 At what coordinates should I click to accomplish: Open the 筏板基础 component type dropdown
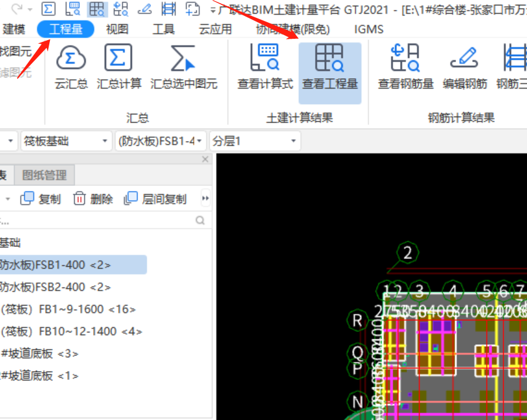coord(66,141)
